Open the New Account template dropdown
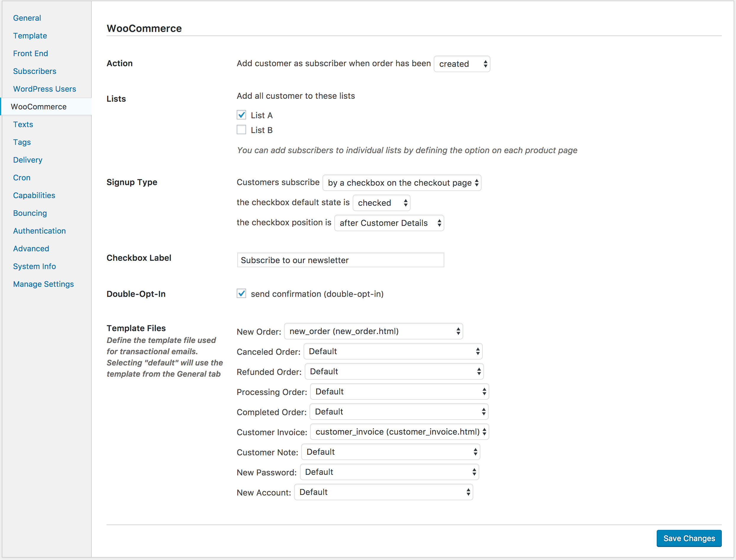The image size is (736, 560). [x=383, y=492]
